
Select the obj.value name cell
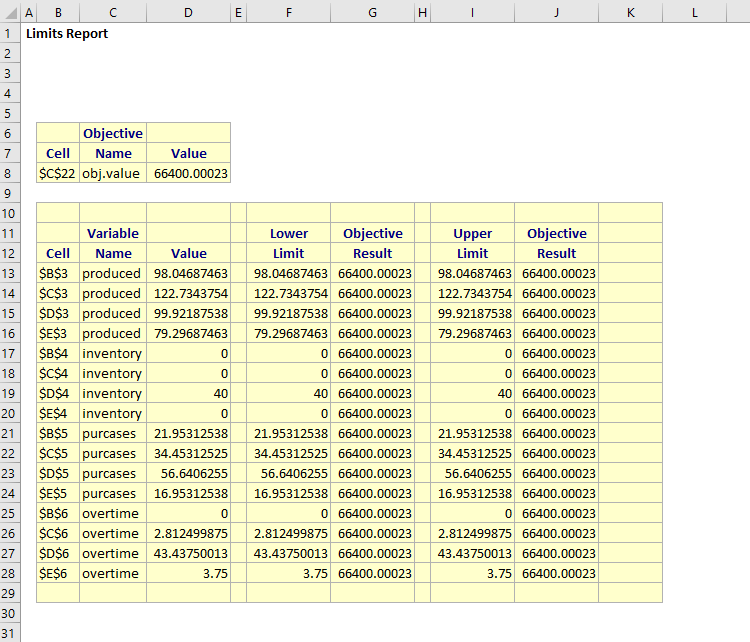(112, 173)
